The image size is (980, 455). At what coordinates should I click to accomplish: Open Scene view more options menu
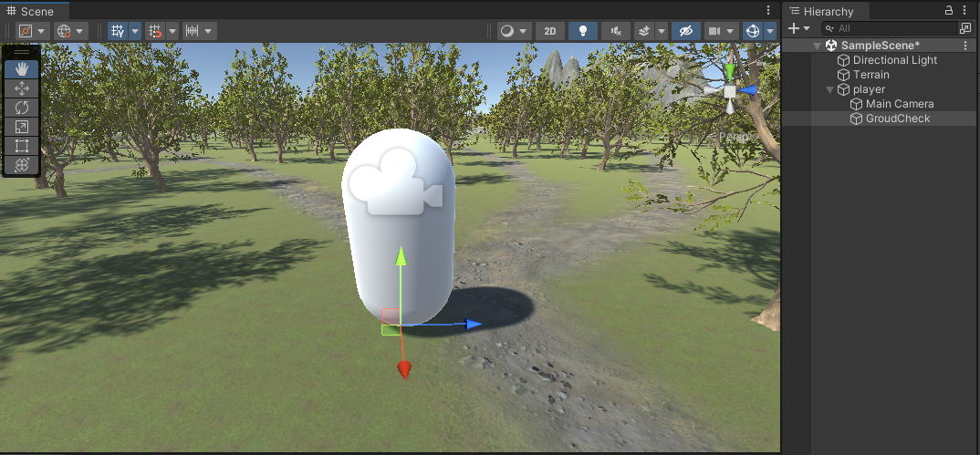768,11
